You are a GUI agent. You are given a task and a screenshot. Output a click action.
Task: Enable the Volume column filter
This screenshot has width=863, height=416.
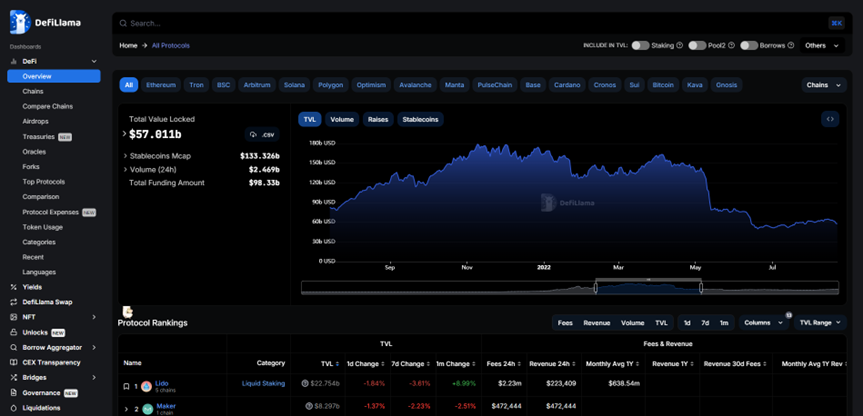pos(632,323)
